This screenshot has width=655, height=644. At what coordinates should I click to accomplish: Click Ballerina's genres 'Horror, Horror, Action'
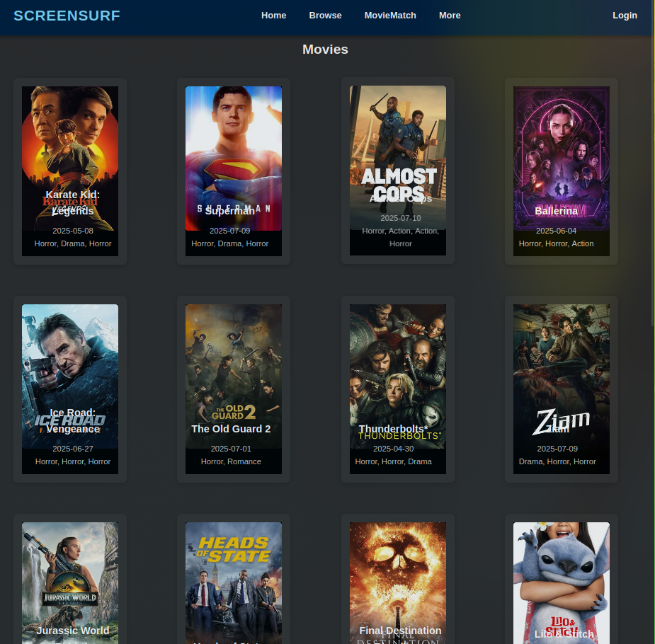(x=556, y=243)
